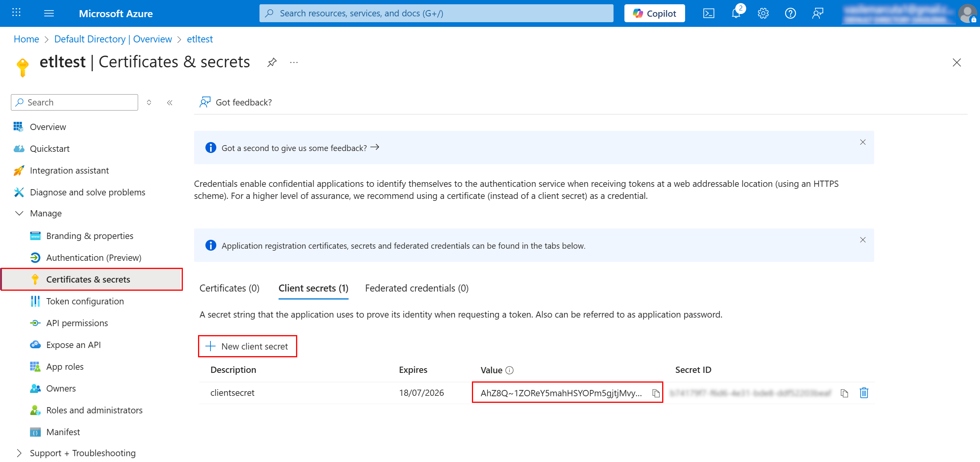The image size is (980, 462).
Task: Copy the client secret value
Action: 656,393
